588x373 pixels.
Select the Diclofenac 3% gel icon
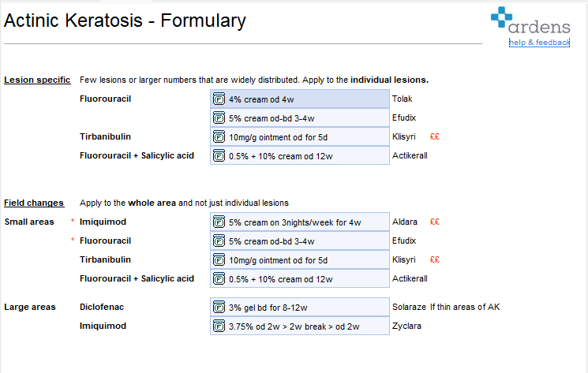pos(219,307)
